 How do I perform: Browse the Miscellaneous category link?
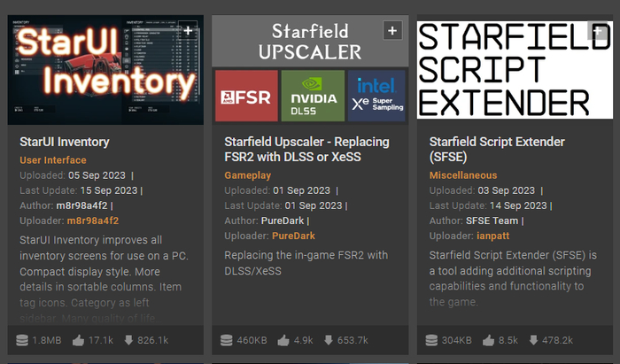(463, 175)
